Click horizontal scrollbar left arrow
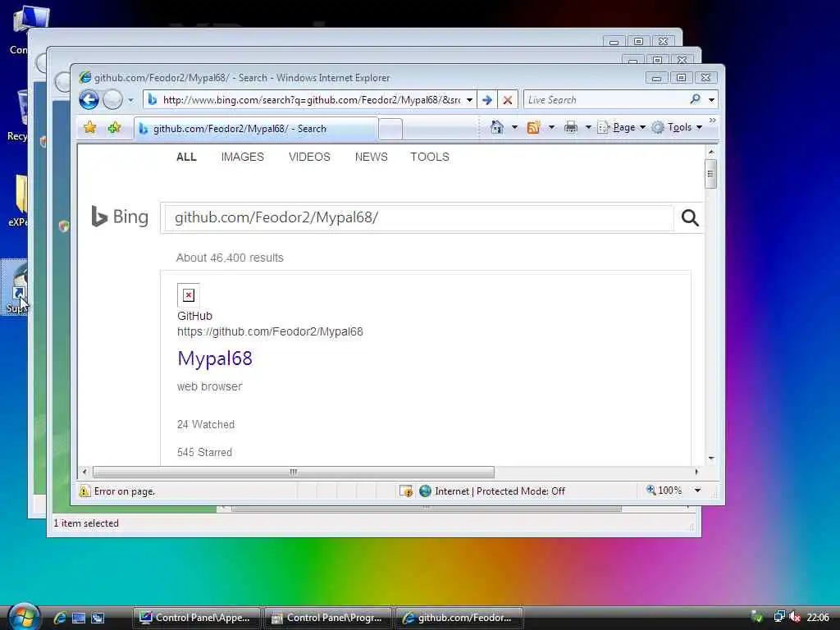This screenshot has height=630, width=840. pos(84,472)
